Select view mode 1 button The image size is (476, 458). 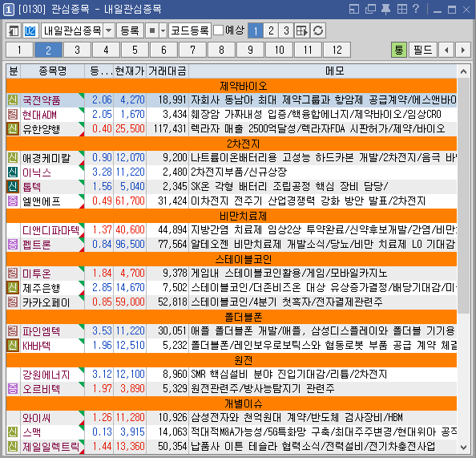256,30
